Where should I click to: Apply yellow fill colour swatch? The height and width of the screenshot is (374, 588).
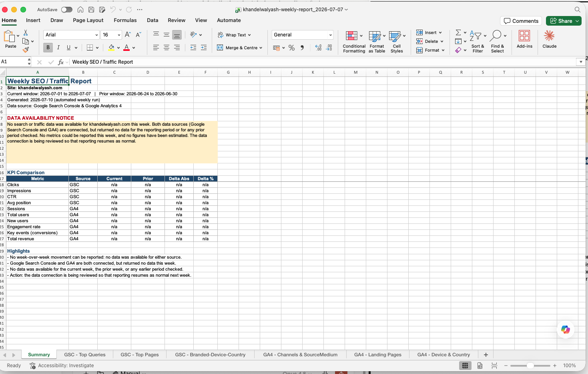111,48
